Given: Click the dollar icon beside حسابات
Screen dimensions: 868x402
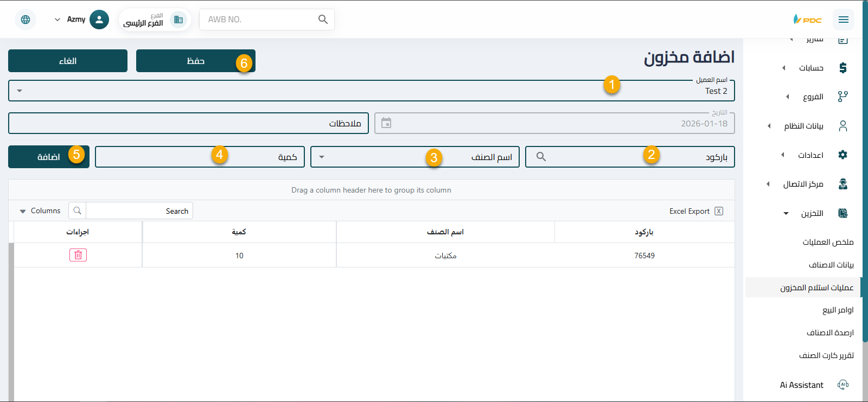Looking at the screenshot, I should 843,68.
